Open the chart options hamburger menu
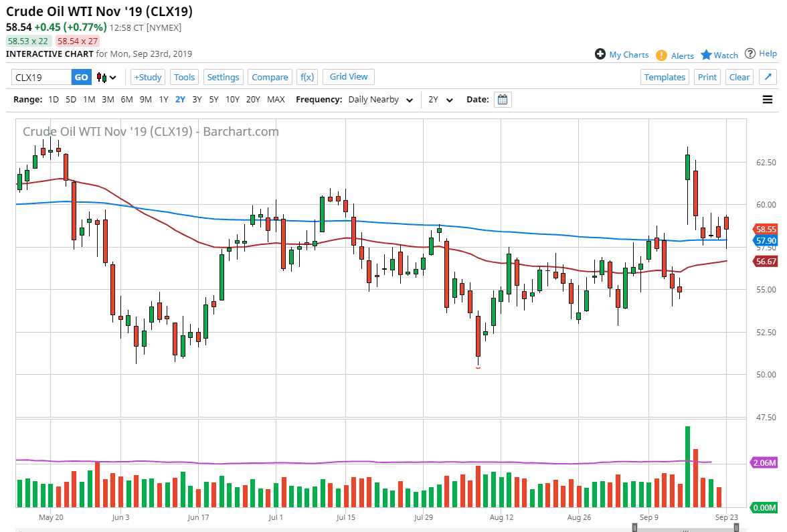The width and height of the screenshot is (787, 532). pos(768,99)
